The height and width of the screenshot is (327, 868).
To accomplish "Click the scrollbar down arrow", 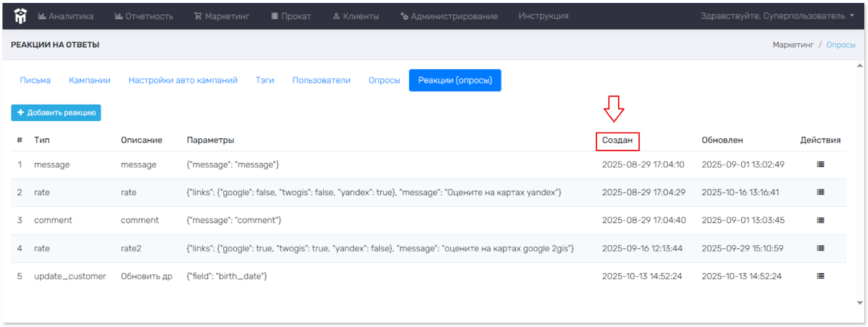I will [860, 303].
